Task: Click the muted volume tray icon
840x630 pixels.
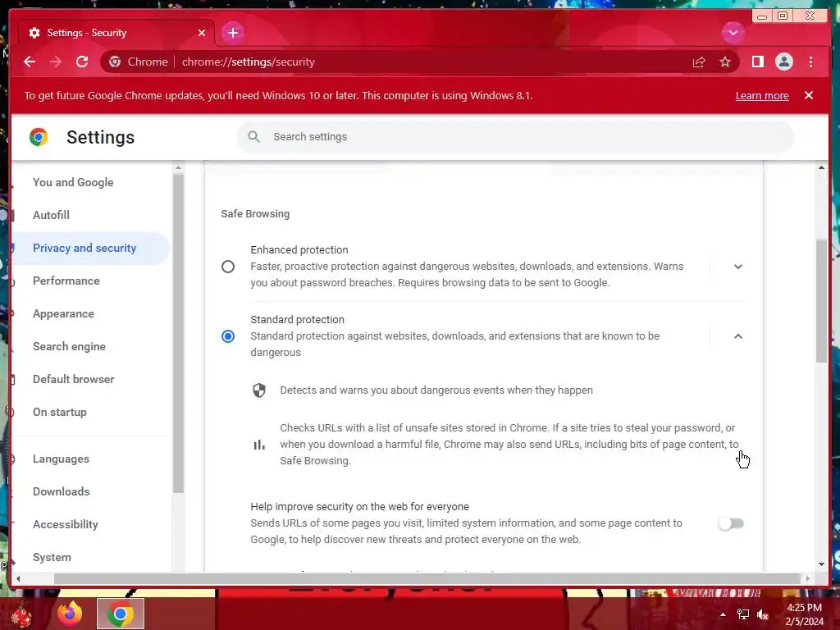Action: click(762, 615)
